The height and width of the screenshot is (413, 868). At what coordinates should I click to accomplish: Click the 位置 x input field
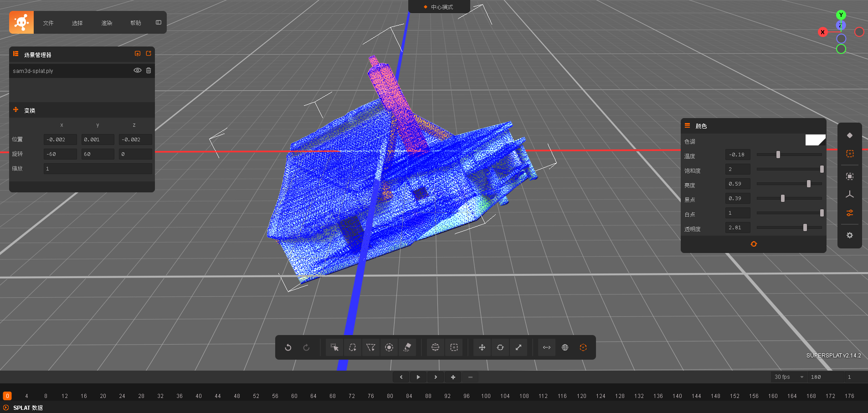60,139
